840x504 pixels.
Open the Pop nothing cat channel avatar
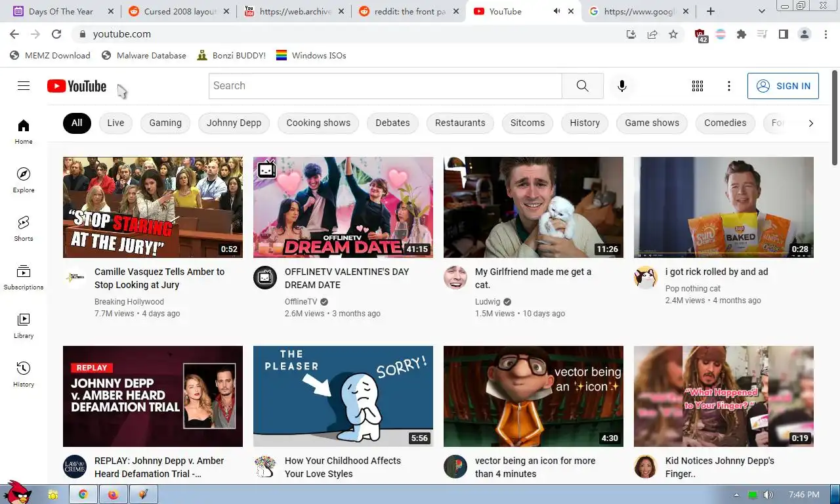pos(646,278)
